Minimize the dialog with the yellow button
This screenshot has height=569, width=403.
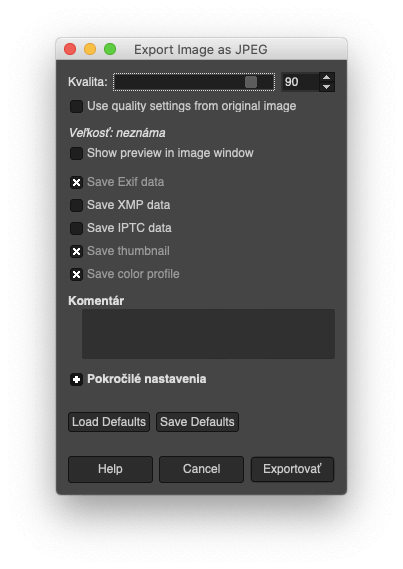[x=90, y=49]
